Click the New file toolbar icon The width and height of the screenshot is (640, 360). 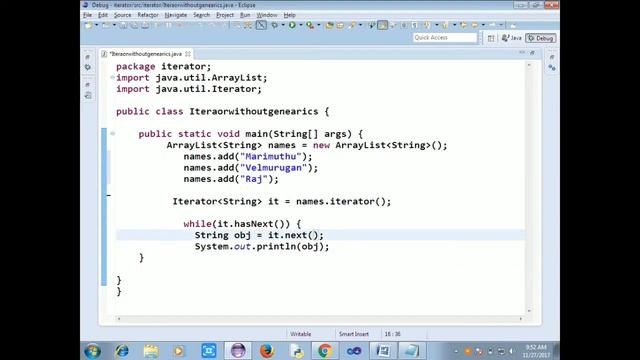point(88,25)
